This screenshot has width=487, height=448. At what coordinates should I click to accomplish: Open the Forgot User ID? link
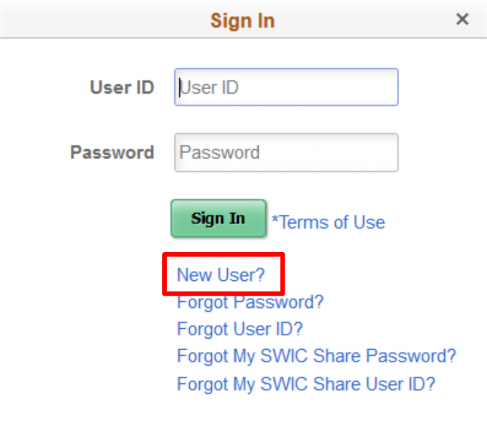pyautogui.click(x=240, y=329)
